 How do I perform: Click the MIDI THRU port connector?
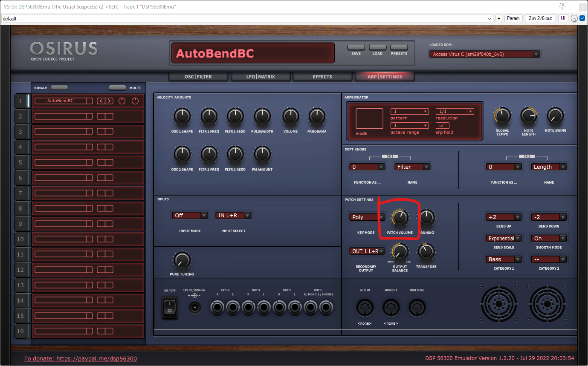417,308
